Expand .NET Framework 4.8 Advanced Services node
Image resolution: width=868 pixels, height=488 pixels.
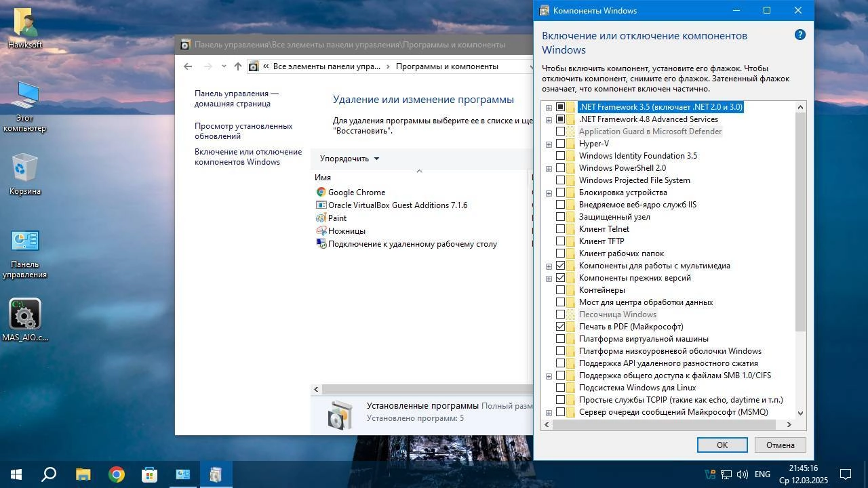[x=549, y=120]
